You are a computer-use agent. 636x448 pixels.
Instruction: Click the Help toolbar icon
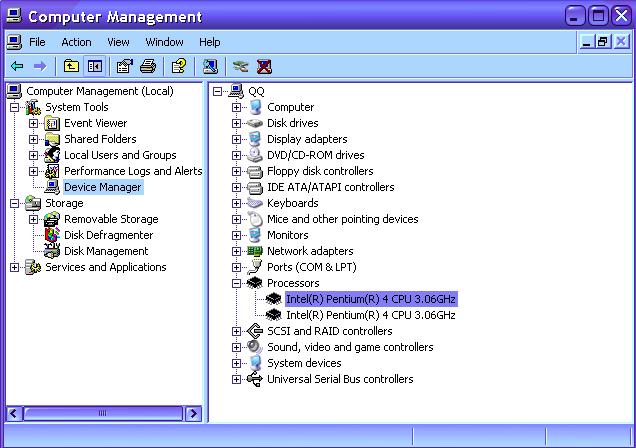[x=178, y=66]
